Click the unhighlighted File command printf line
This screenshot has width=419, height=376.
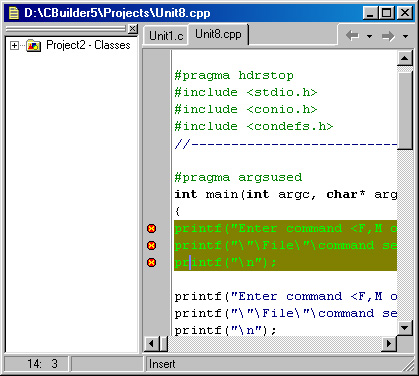coord(285,313)
